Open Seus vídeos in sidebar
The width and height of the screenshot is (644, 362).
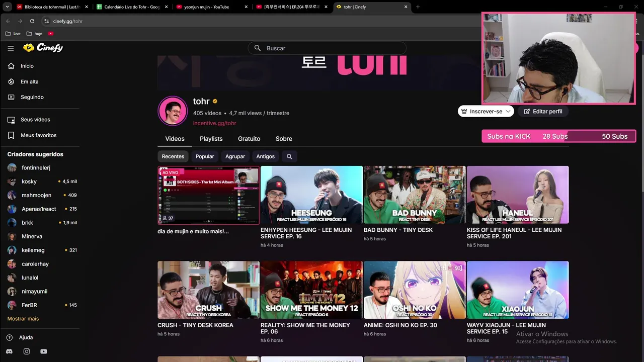pos(35,120)
